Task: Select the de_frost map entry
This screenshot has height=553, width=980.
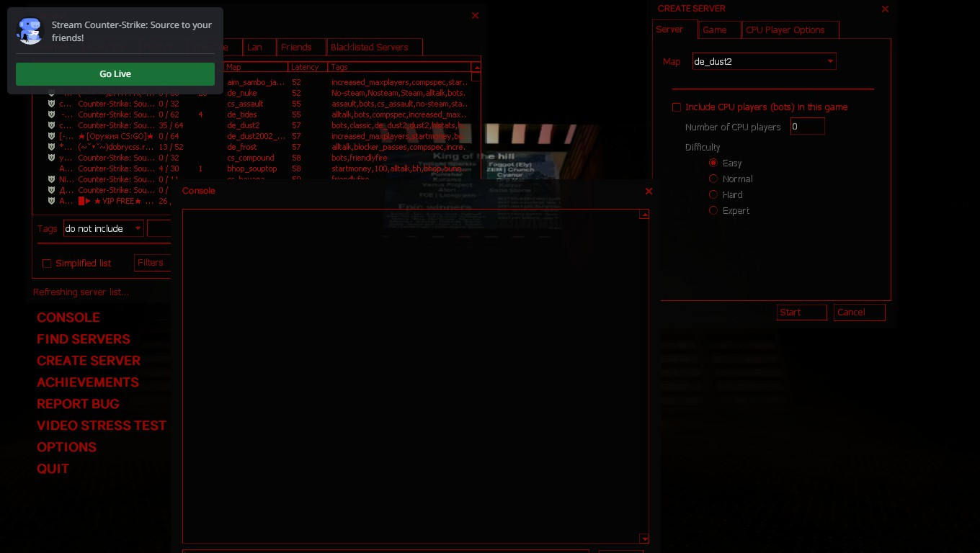Action: (x=242, y=147)
